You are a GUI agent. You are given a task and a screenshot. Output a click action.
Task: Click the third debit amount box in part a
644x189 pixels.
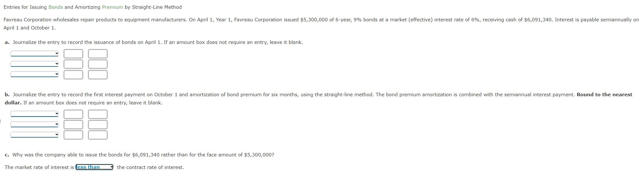(73, 75)
